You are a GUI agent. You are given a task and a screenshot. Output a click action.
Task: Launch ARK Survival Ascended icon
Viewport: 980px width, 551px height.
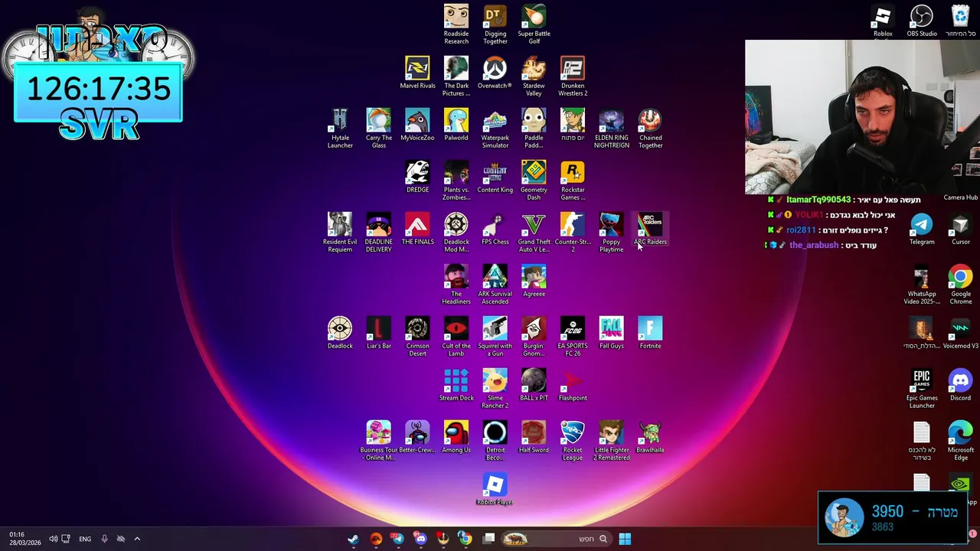[x=495, y=285]
